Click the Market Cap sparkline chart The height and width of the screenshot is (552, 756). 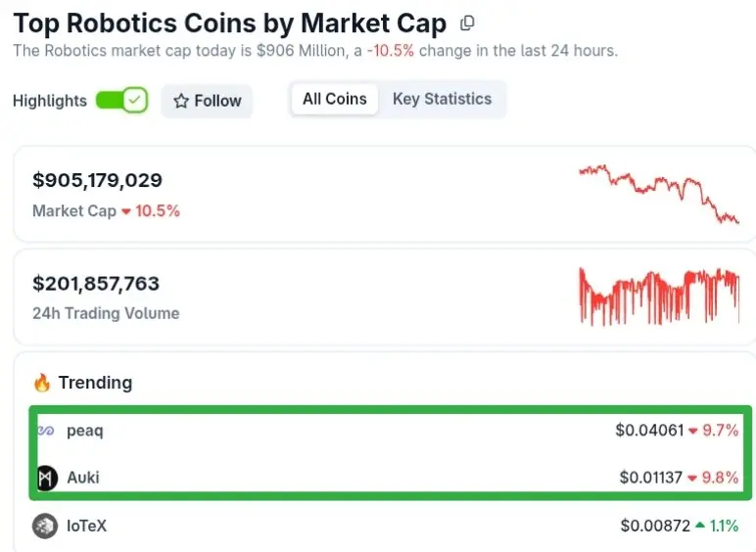pyautogui.click(x=658, y=193)
